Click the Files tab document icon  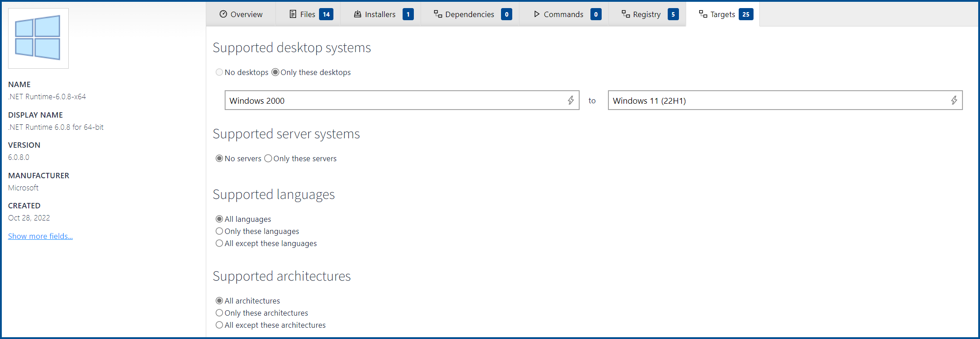pos(293,14)
